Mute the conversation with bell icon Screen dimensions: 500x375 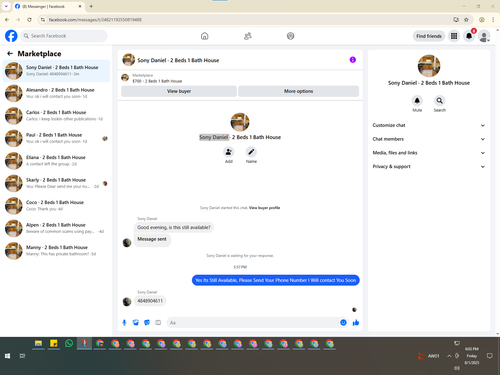coord(417,100)
